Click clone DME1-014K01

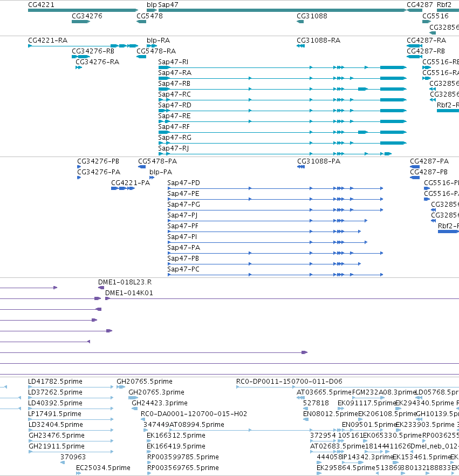pyautogui.click(x=129, y=293)
